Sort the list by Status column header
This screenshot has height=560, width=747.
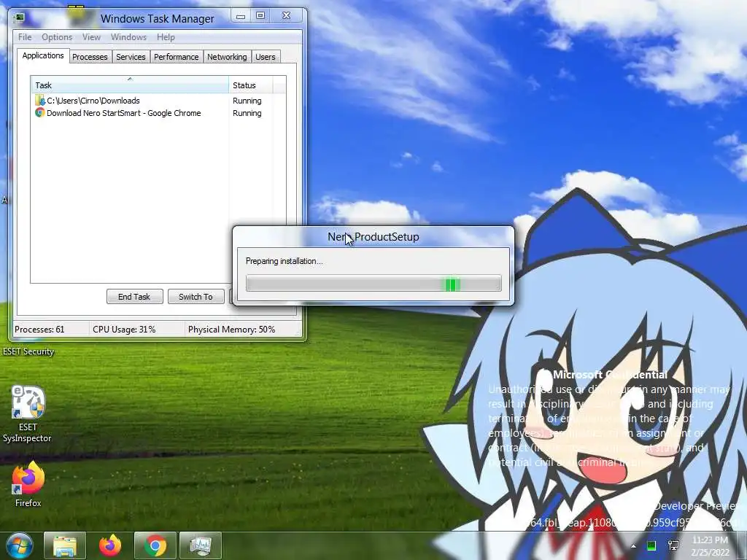(251, 85)
